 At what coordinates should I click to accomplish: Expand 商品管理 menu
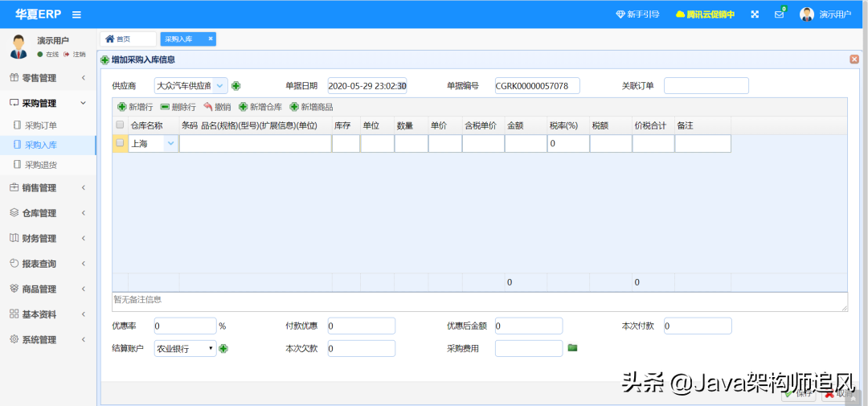click(48, 289)
